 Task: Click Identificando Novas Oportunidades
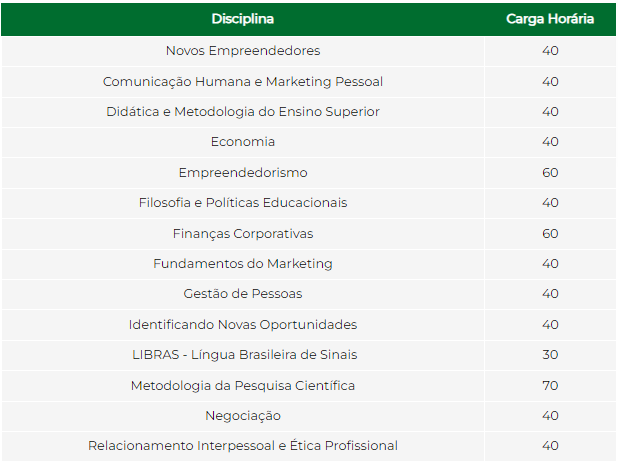pyautogui.click(x=243, y=325)
